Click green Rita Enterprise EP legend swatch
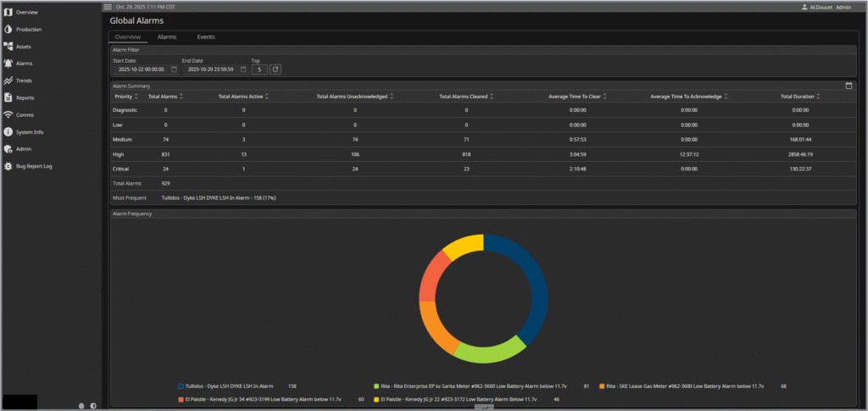Viewport: 868px width, 411px height. (376, 386)
